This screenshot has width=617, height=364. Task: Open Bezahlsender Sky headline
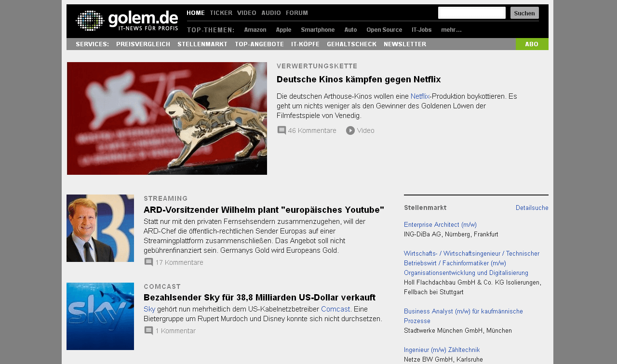(x=259, y=298)
